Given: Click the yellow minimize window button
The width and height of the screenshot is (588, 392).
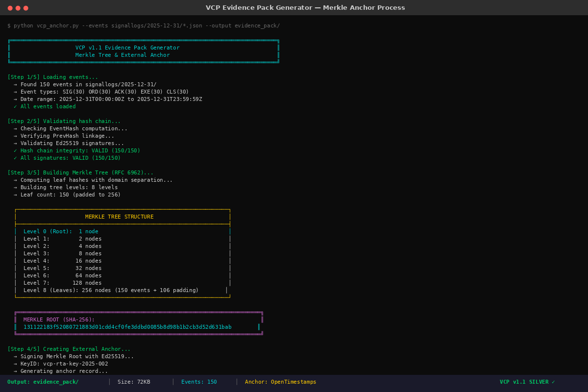Looking at the screenshot, I should (18, 8).
